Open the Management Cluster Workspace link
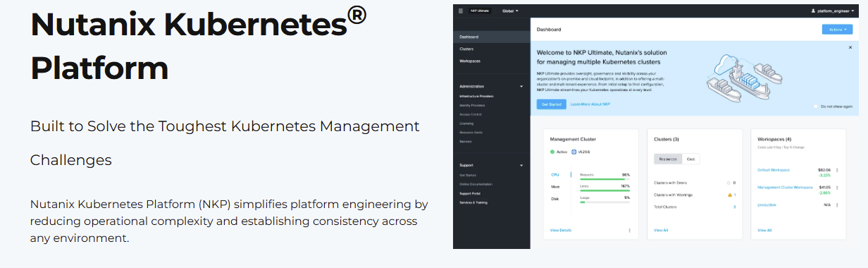This screenshot has height=268, width=868. 786,188
